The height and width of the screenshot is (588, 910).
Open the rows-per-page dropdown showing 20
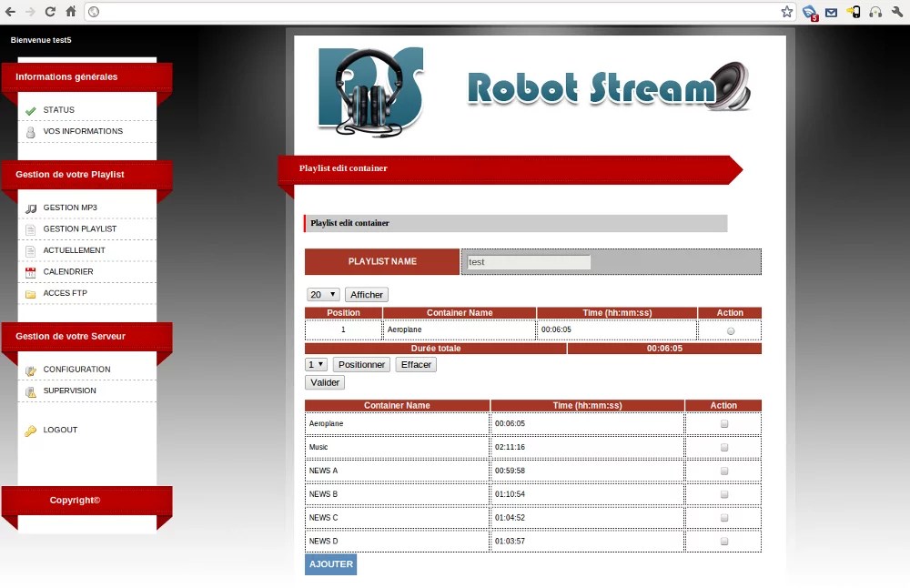click(323, 295)
